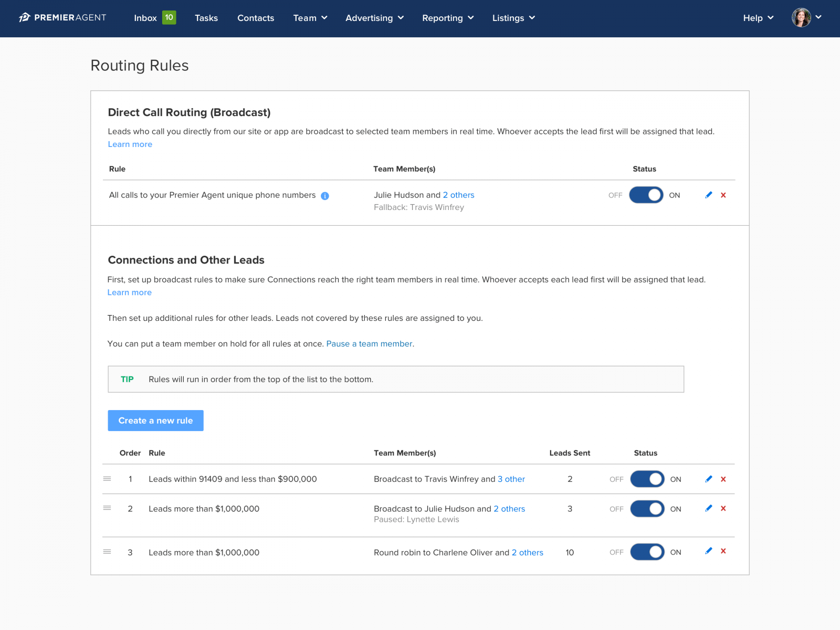
Task: Edit the Direct Call Routing broadcast rule
Action: tap(708, 195)
